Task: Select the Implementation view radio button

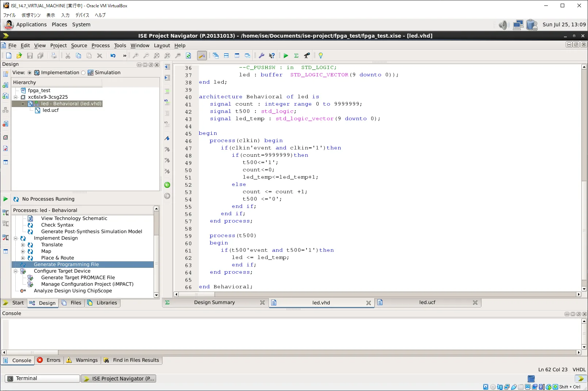Action: tap(30, 73)
